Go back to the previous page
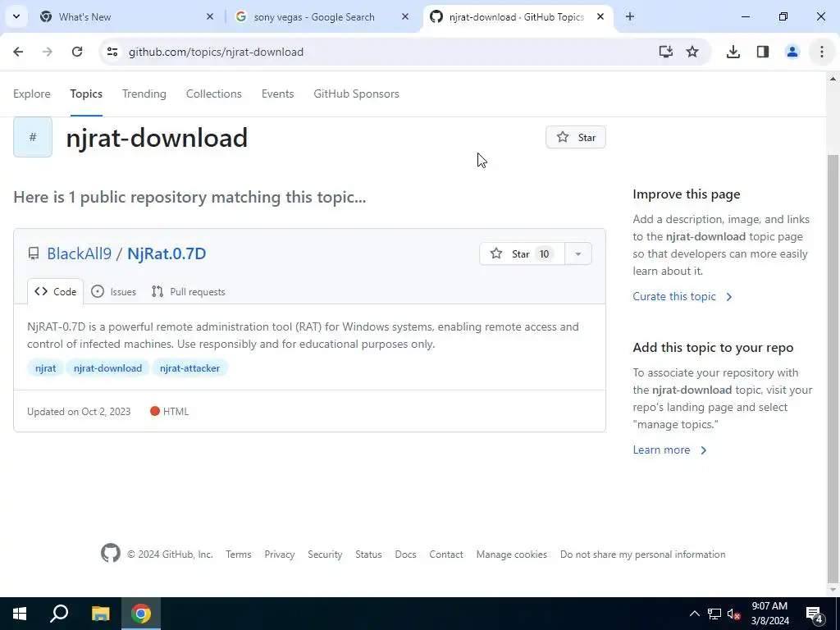The image size is (840, 630). click(18, 52)
